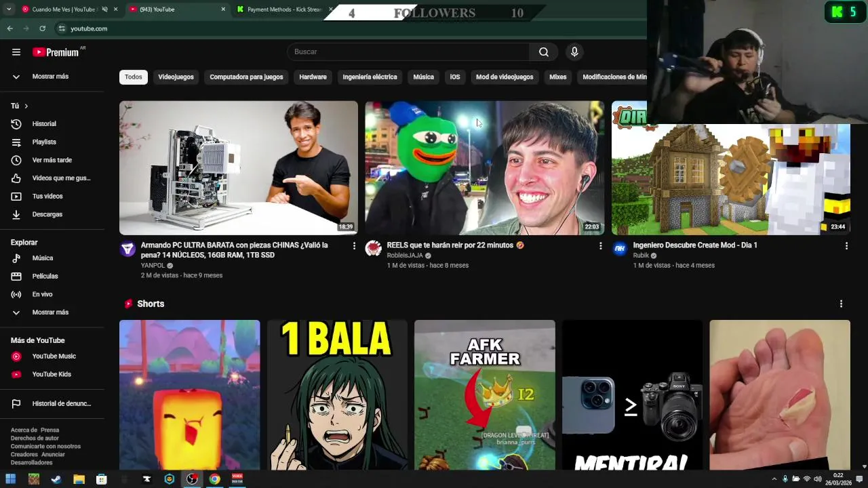Select the Mod de videojuegos chip
The width and height of the screenshot is (868, 488).
[505, 77]
